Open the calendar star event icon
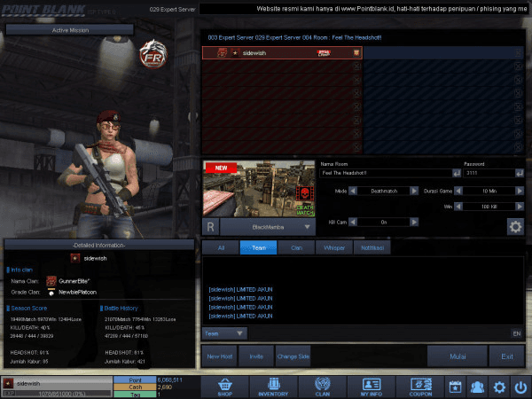This screenshot has height=399, width=532. pyautogui.click(x=456, y=387)
